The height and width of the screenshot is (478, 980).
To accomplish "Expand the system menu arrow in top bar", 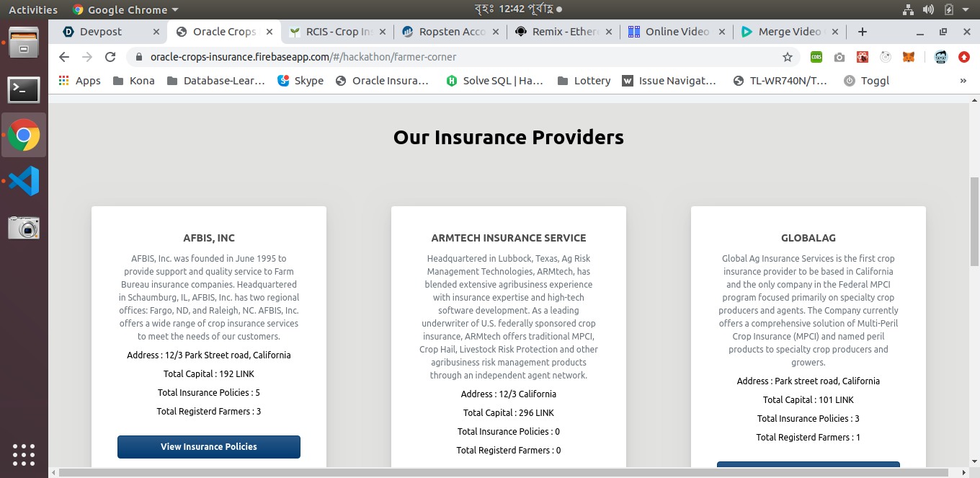I will click(966, 10).
